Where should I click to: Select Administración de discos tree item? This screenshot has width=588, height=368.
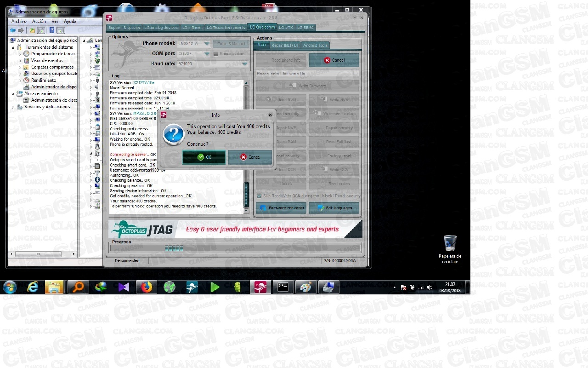[x=54, y=100]
